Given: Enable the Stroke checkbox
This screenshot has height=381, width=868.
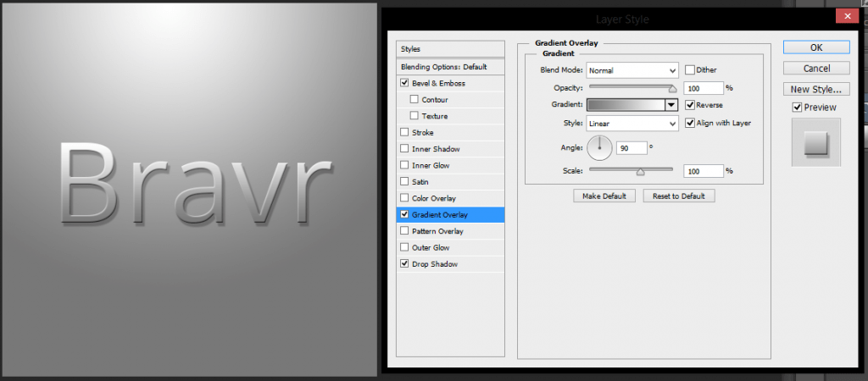Looking at the screenshot, I should point(404,132).
